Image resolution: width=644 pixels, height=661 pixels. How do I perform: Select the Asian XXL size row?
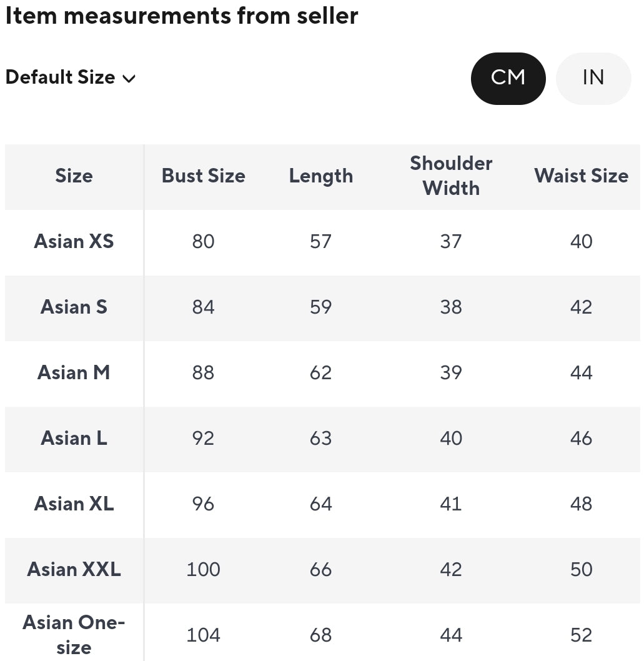322,570
